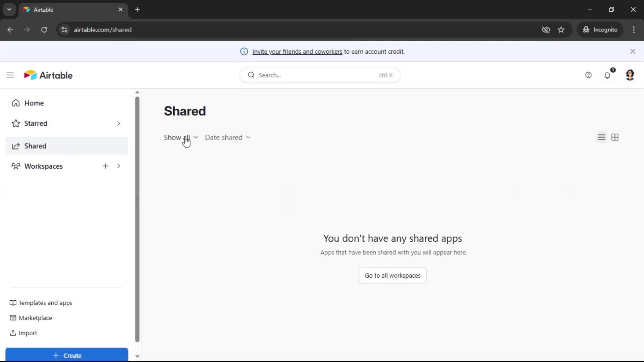
Task: Click the site information icon in address bar
Action: coord(64,30)
